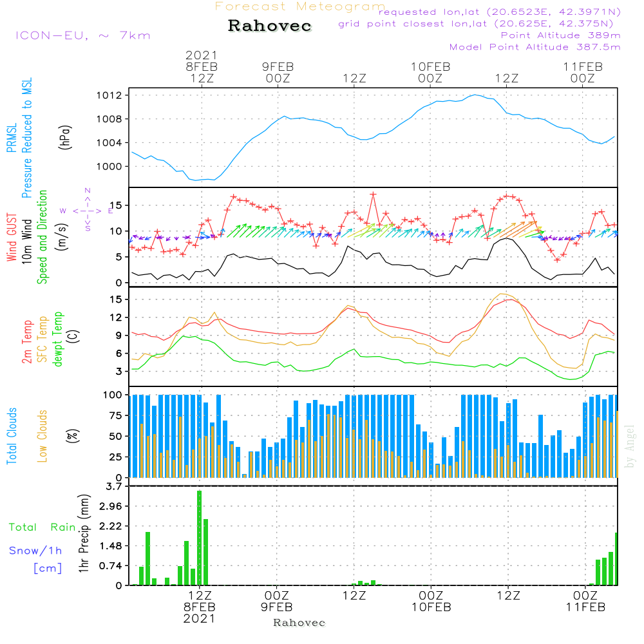Viewport: 644px width, 644px height.
Task: Click the 'Low Clouds' orange label
Action: (43, 436)
